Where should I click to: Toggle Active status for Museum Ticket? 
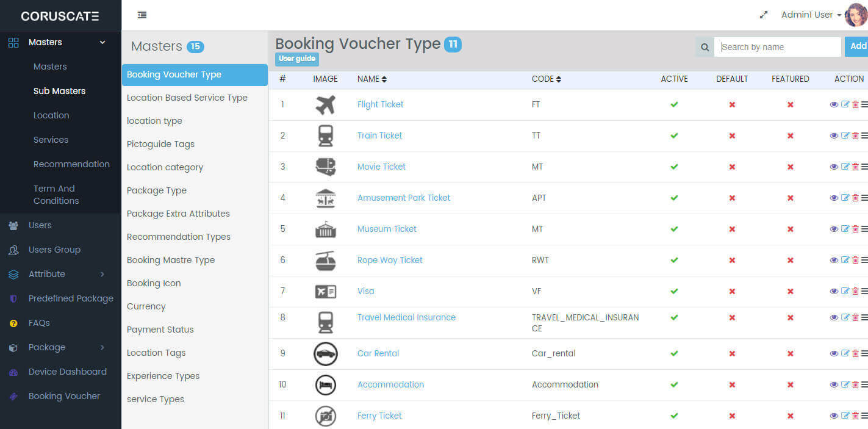click(x=674, y=229)
